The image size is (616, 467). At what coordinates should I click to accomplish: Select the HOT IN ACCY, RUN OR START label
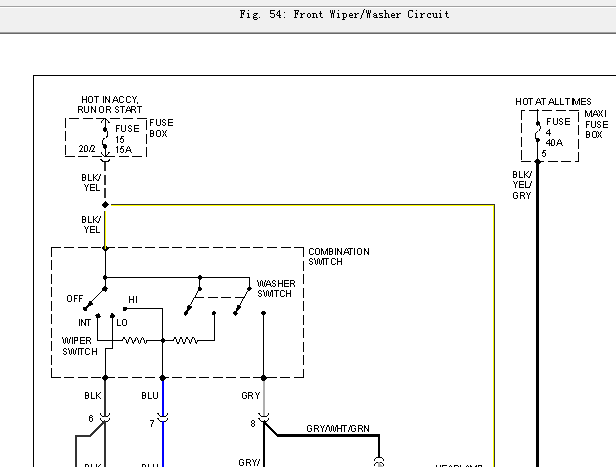point(109,105)
